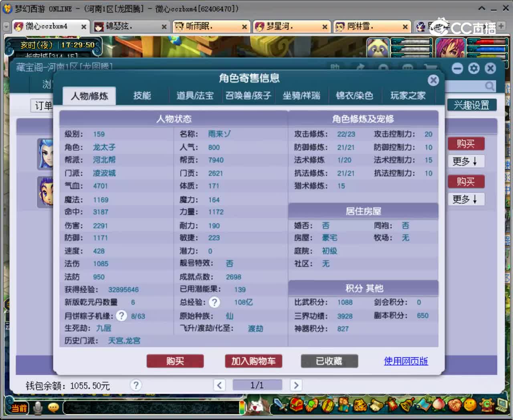Switch to 召唤兽/孩子 tab
The width and height of the screenshot is (513, 420).
(248, 95)
